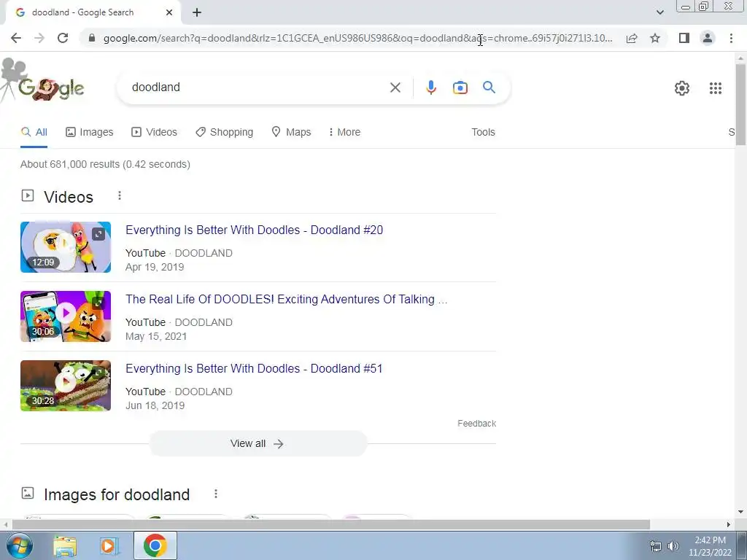View site information via lock icon
This screenshot has width=747, height=560.
point(93,38)
